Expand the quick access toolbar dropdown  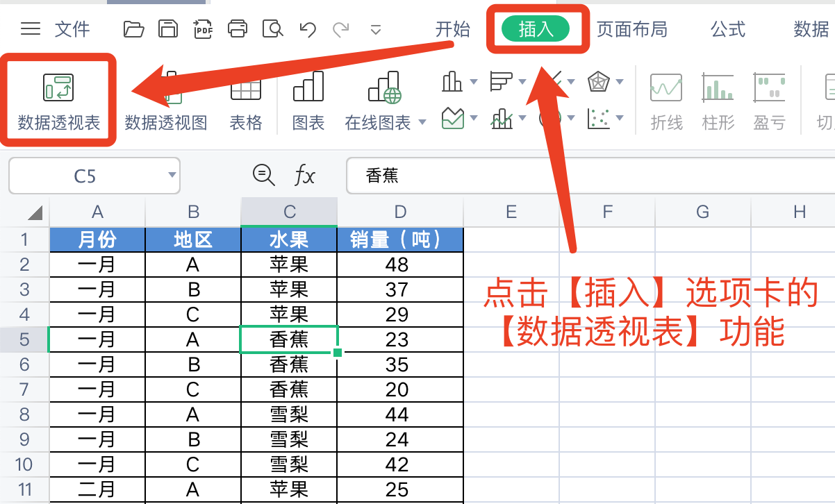[x=376, y=29]
